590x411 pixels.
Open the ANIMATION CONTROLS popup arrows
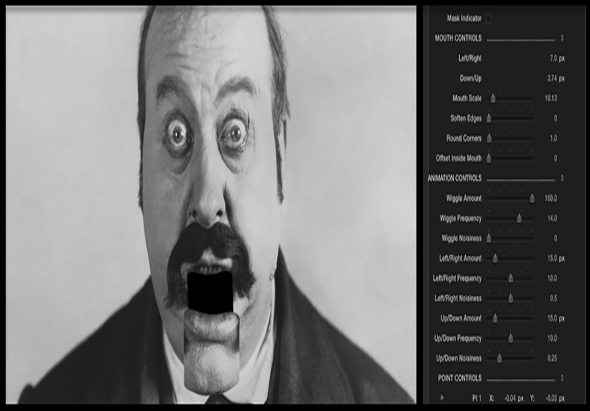coord(562,178)
